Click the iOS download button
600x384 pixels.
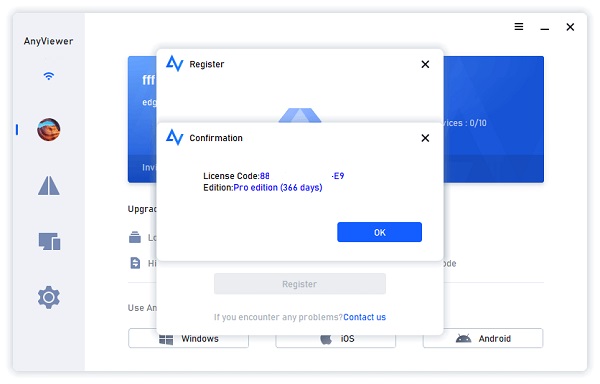[x=336, y=338]
